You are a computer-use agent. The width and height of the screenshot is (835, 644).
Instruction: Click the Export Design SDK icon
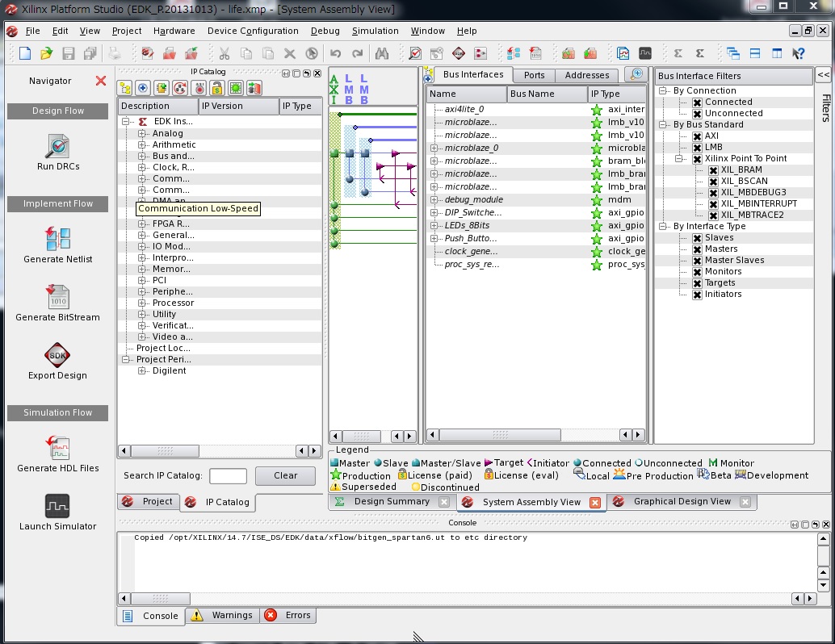(57, 355)
